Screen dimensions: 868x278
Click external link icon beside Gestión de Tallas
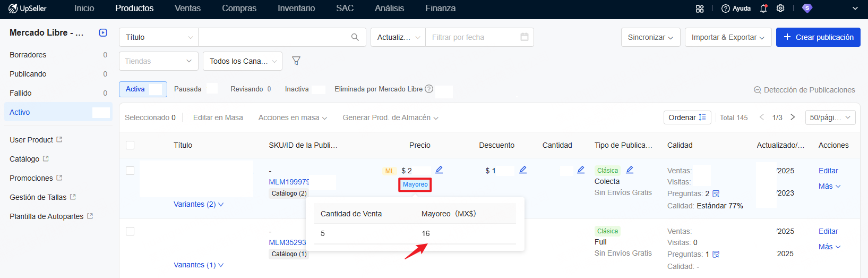click(x=73, y=197)
